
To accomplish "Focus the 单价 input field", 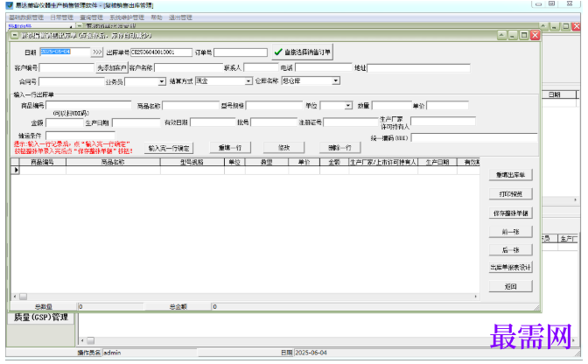I will coord(447,106).
